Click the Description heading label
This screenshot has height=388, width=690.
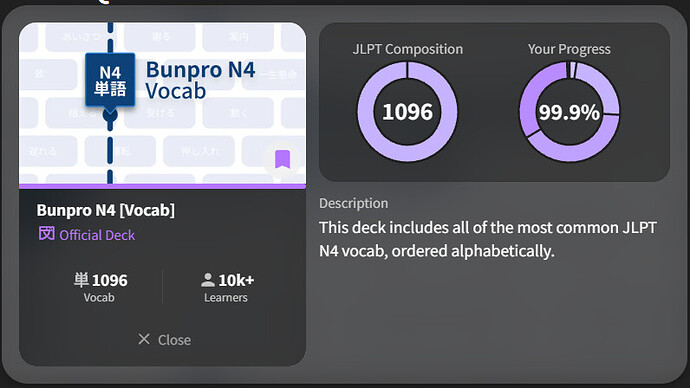[x=353, y=203]
